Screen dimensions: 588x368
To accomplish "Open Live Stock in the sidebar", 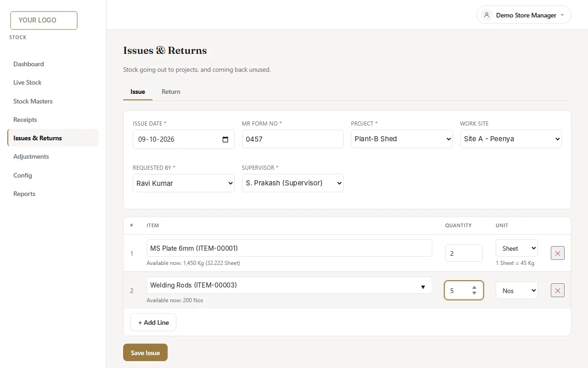I will pos(53,82).
